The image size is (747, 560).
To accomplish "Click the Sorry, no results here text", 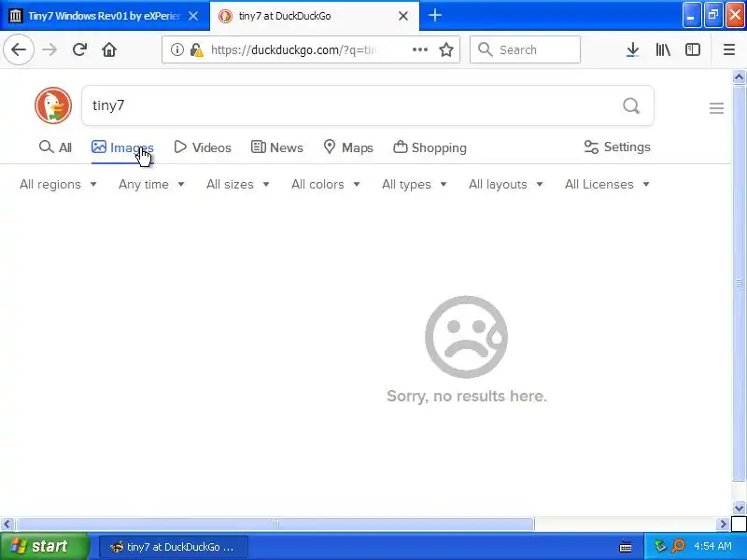I will (466, 396).
